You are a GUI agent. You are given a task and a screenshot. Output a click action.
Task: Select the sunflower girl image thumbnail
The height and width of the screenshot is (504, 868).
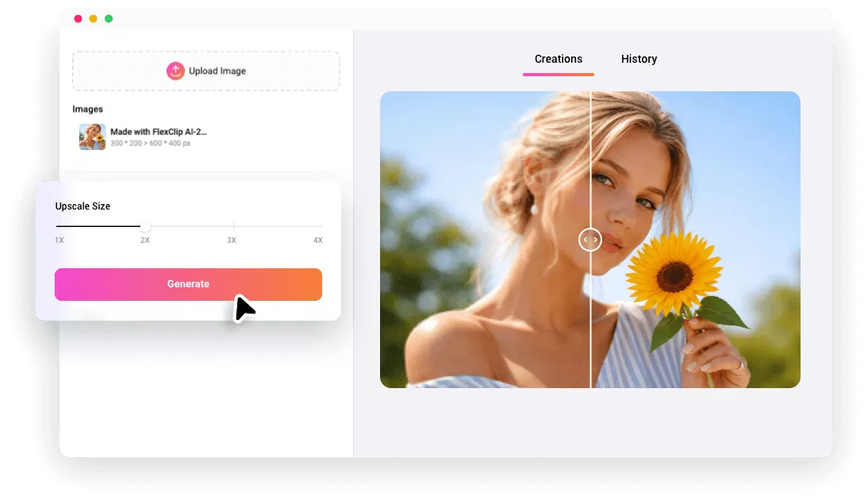[x=92, y=137]
